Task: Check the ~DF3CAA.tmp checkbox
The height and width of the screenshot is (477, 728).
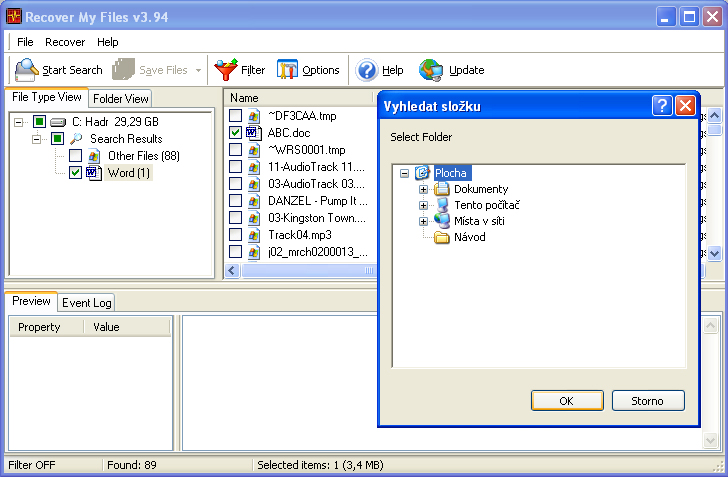Action: (x=235, y=116)
